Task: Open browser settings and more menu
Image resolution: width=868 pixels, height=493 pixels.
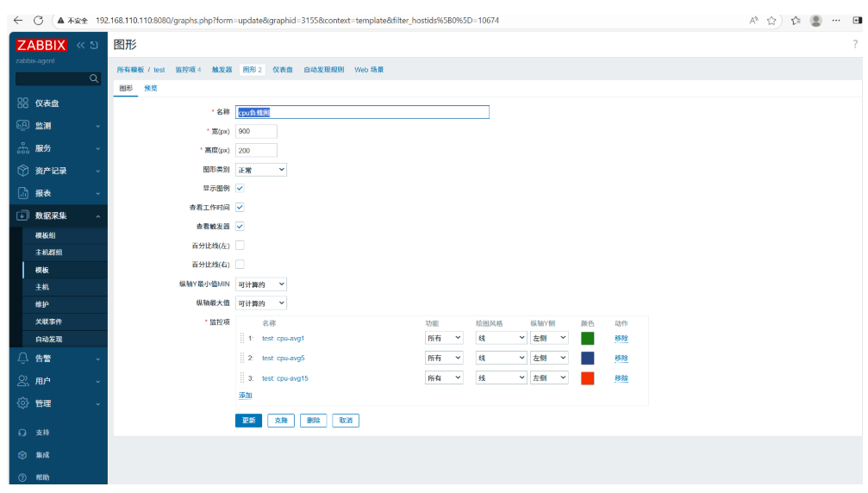Action: [836, 21]
